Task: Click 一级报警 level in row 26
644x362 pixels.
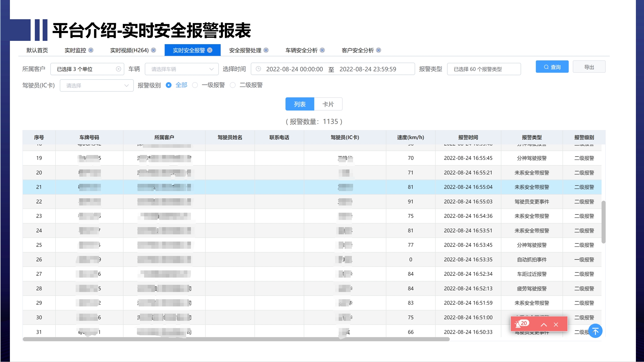Action: 584,260
